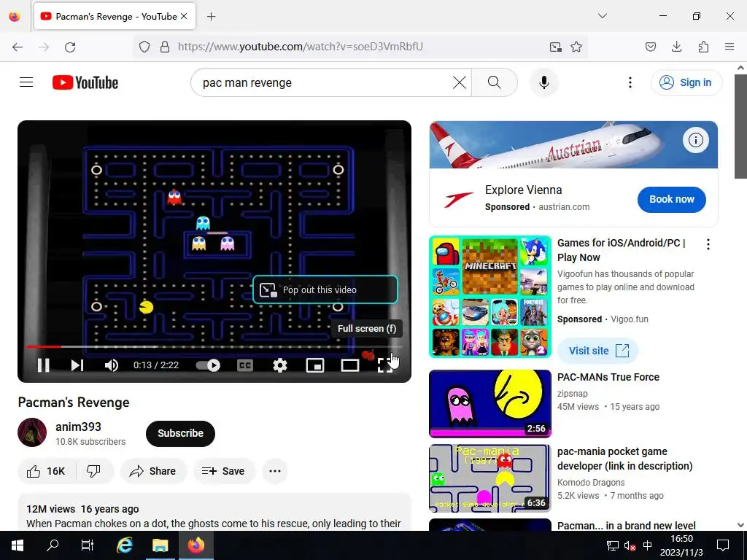The image size is (747, 560).
Task: Click the search input field
Action: tap(325, 82)
